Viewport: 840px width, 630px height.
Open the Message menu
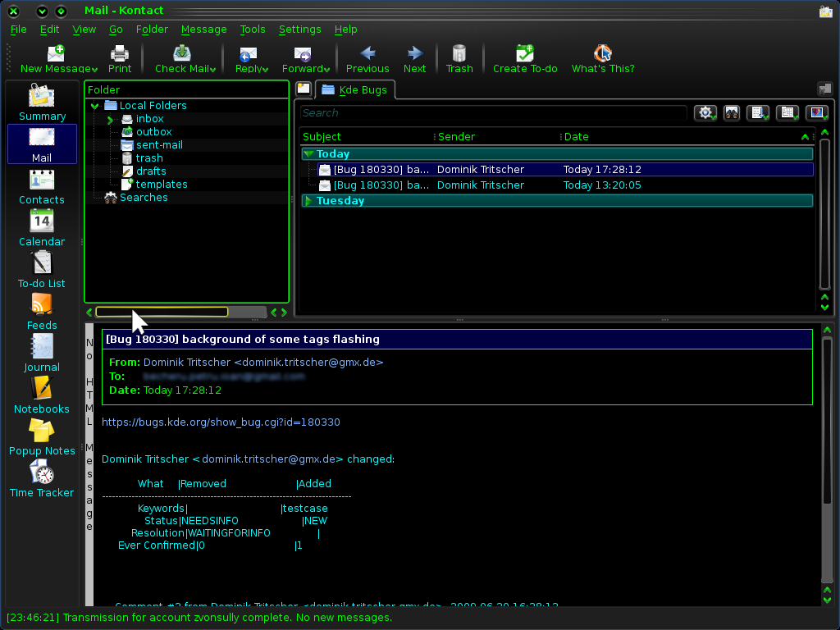click(x=203, y=30)
